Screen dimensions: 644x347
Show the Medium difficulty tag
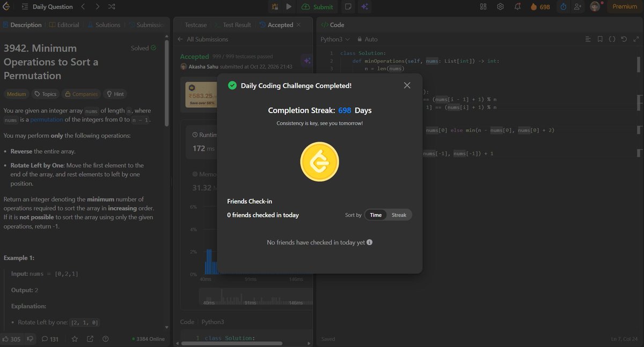(16, 94)
